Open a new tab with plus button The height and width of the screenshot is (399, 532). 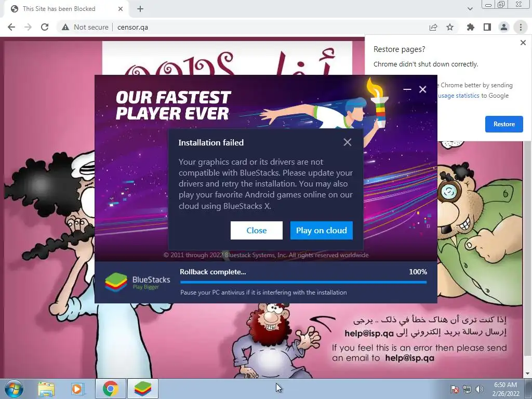[x=140, y=9]
